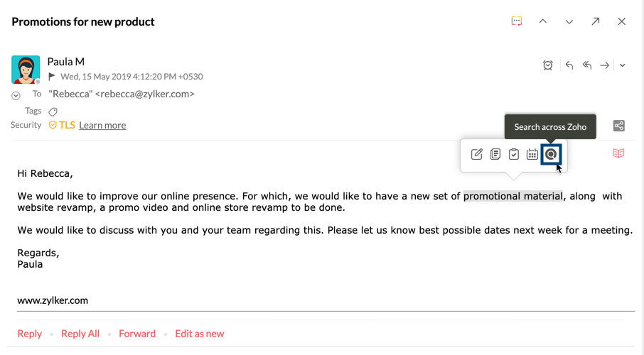
Task: Click the Learn more security link
Action: [102, 126]
